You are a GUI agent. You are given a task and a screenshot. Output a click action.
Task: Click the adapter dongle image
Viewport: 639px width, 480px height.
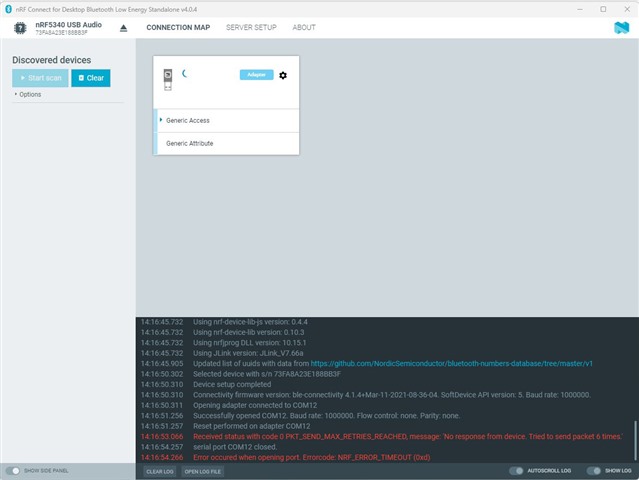pyautogui.click(x=168, y=80)
